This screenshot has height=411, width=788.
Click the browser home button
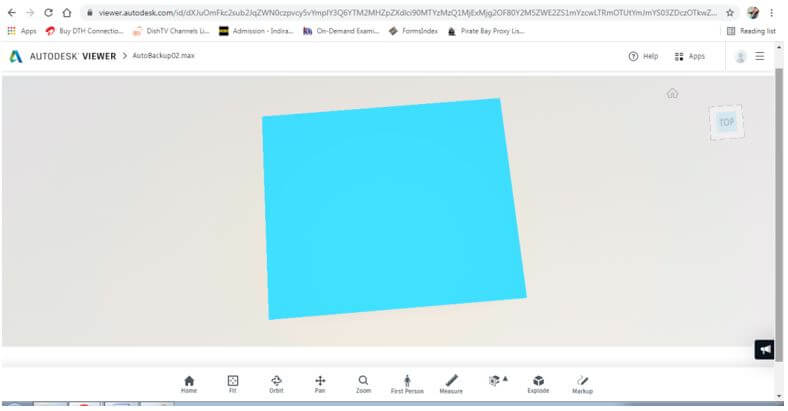point(67,13)
